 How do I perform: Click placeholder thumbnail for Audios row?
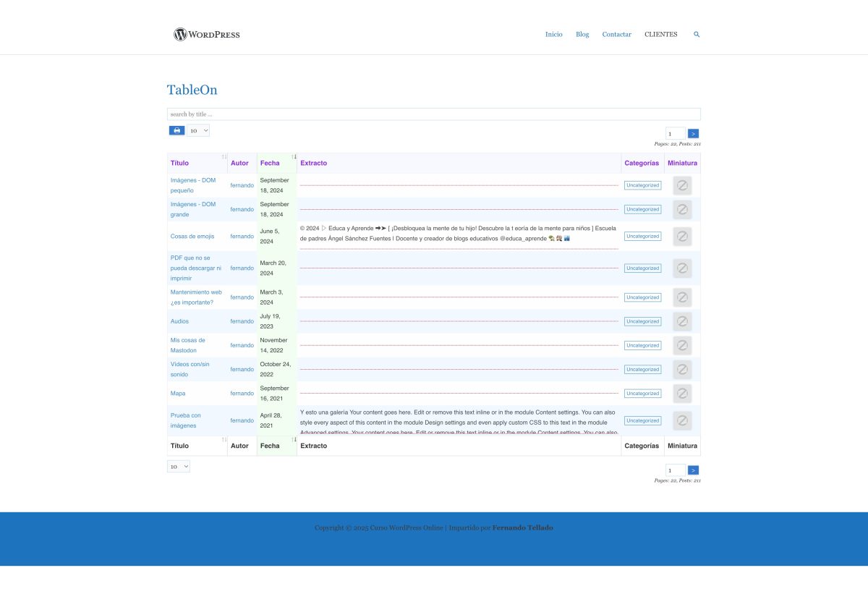[681, 321]
